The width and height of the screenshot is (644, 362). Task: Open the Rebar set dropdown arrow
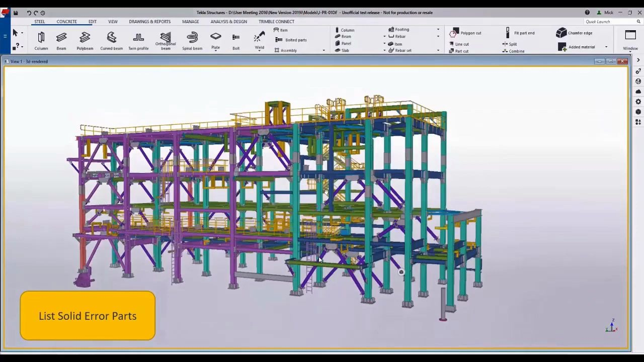(438, 51)
